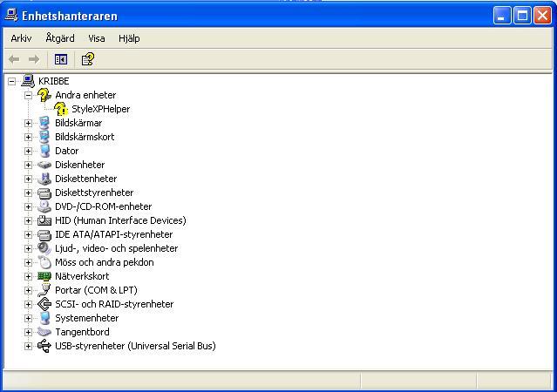Screen dimensions: 557x392
Task: Open the Arkiv menu
Action: [x=21, y=38]
